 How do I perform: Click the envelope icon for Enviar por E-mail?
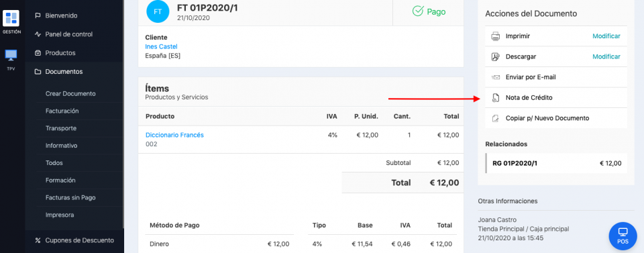pyautogui.click(x=495, y=77)
